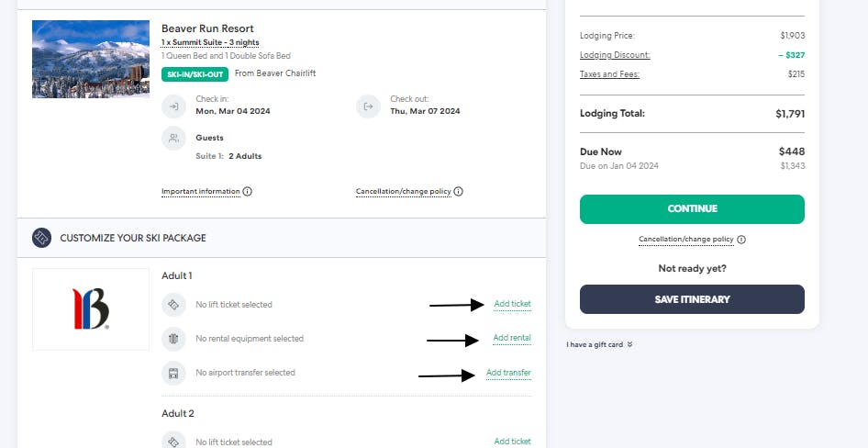The width and height of the screenshot is (868, 448).
Task: Click Adult 2 lift ticket icon
Action: pos(173,442)
